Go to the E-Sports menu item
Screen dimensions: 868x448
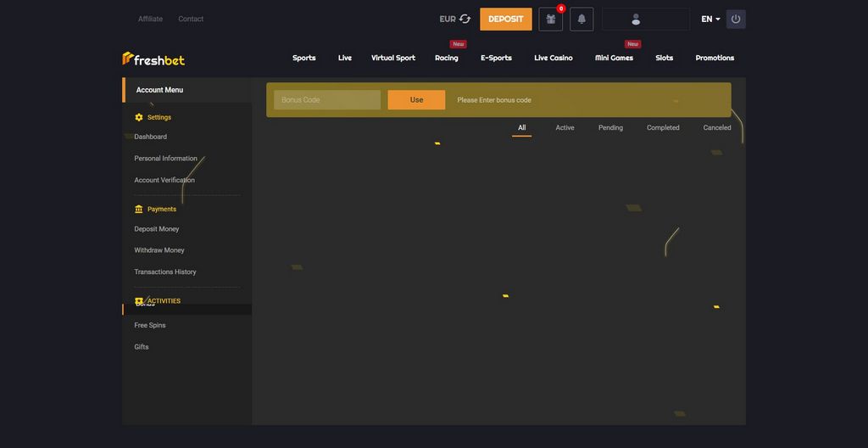(496, 58)
